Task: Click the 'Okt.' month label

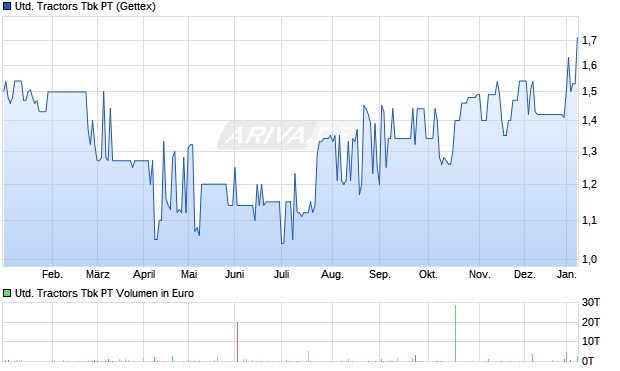Action: point(428,274)
